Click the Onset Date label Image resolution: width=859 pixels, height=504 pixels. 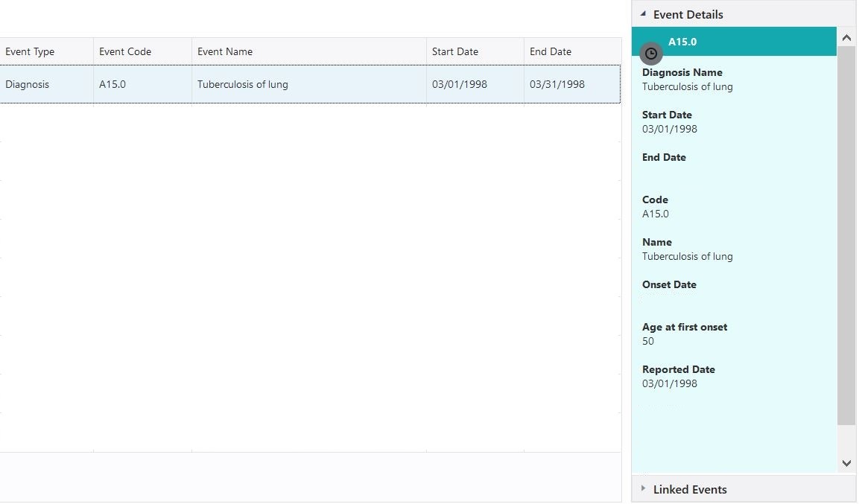tap(669, 284)
